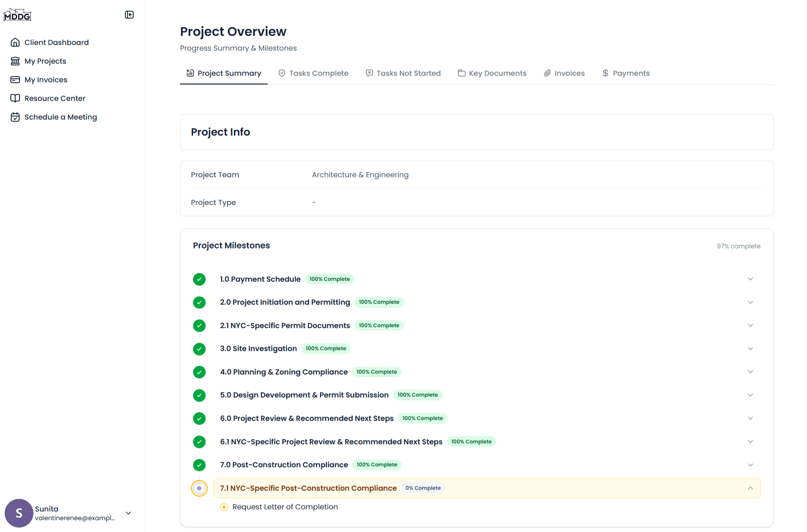Click the Project Info heading
The height and width of the screenshot is (532, 807).
click(x=220, y=132)
